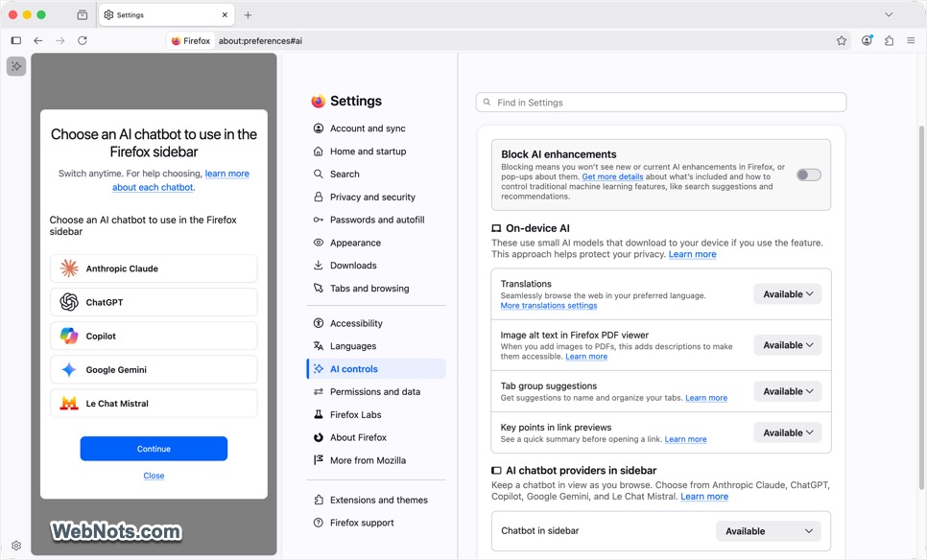The width and height of the screenshot is (927, 560).
Task: Select Copilot chatbot option
Action: [x=154, y=337]
